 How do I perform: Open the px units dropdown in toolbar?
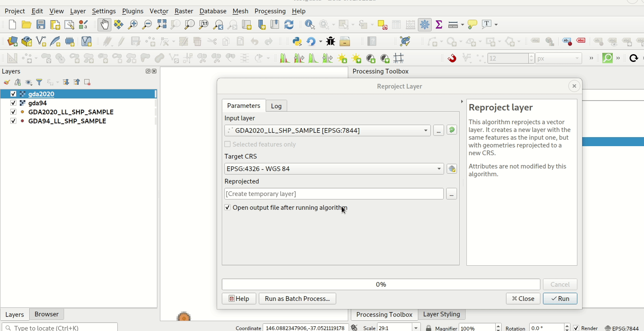click(x=577, y=58)
